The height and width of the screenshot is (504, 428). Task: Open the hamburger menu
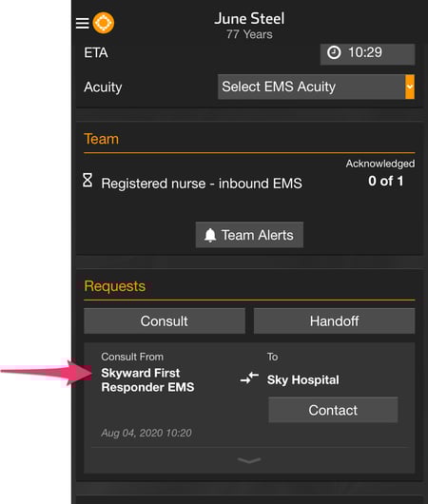[x=83, y=23]
